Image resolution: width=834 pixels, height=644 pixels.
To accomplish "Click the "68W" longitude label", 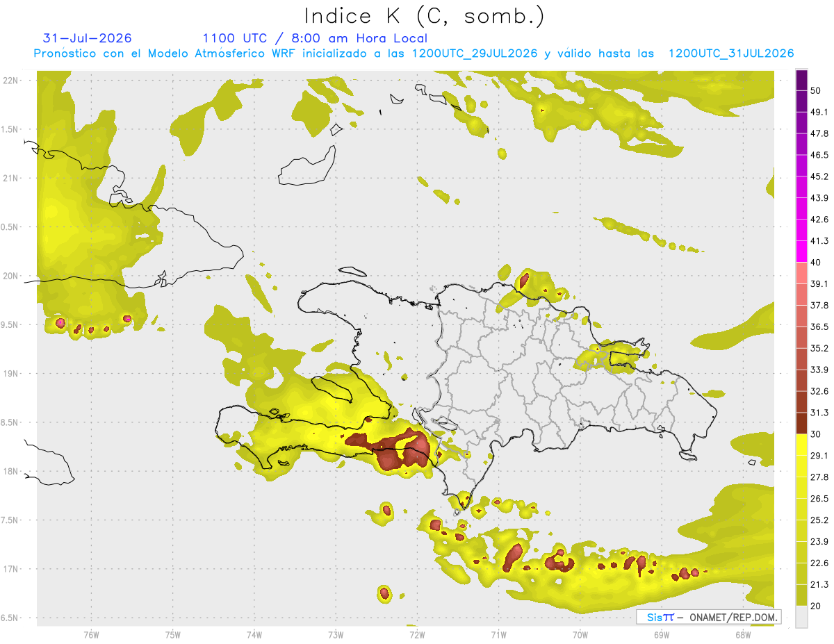I will (x=743, y=634).
